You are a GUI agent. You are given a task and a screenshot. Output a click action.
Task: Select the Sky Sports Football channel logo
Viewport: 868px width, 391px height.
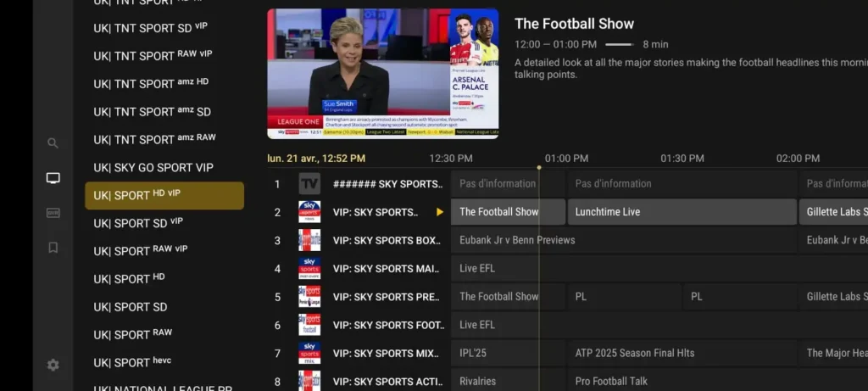pos(309,325)
